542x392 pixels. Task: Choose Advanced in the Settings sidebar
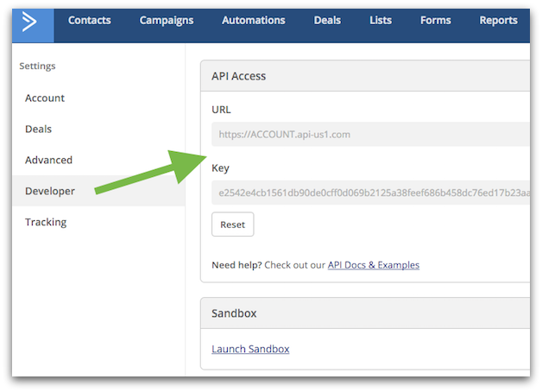(48, 161)
